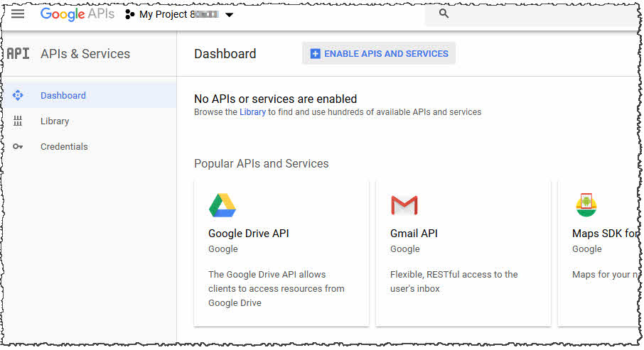The image size is (644, 350).
Task: Click the Google Drive triangle icon
Action: tap(222, 205)
